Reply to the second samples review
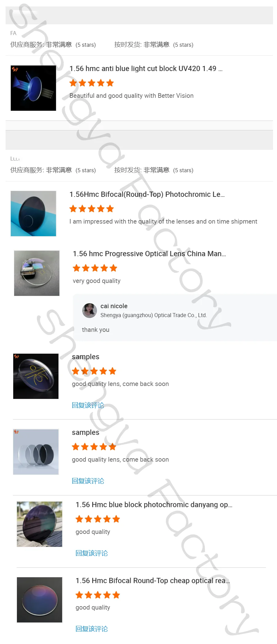The image size is (277, 644). (88, 481)
